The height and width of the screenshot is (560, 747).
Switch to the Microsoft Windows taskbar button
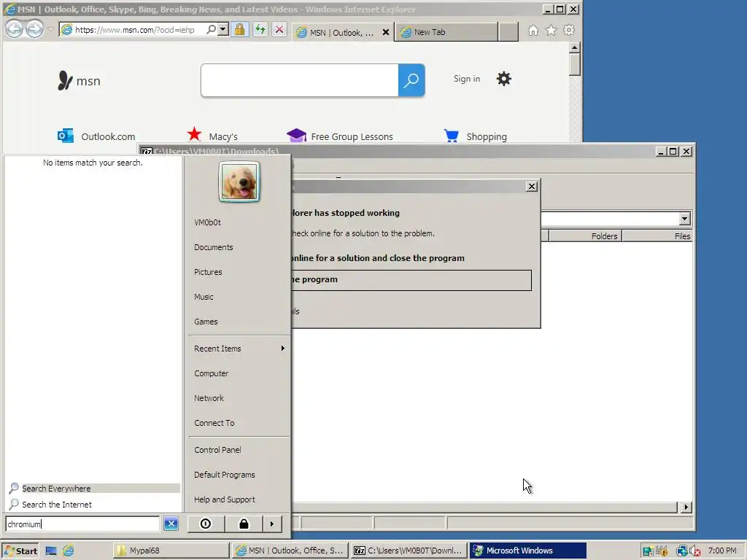[528, 551]
